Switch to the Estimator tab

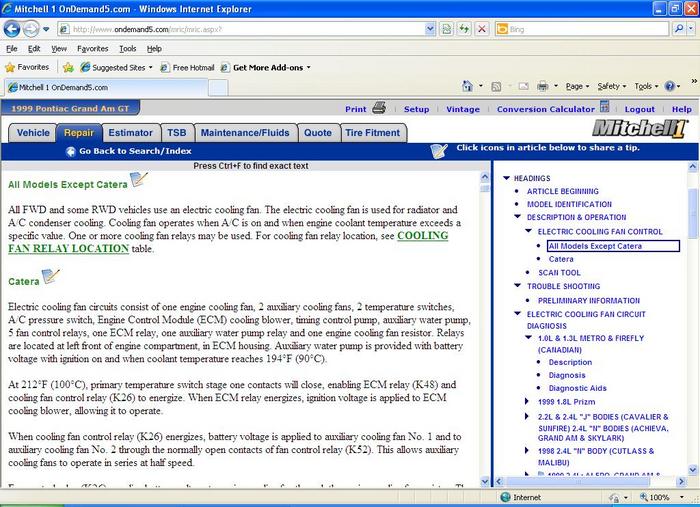pos(130,133)
